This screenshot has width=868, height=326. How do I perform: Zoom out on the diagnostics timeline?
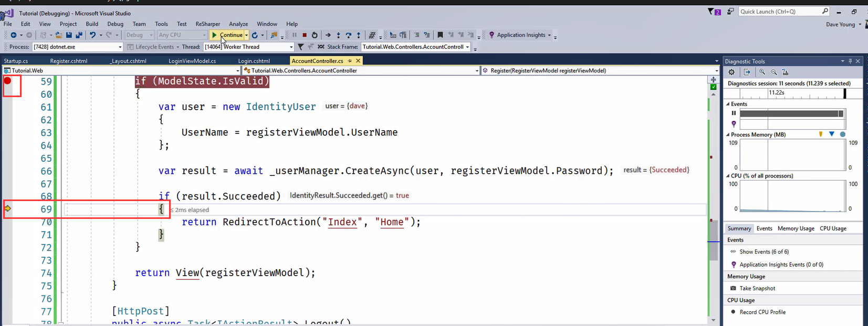pos(774,72)
